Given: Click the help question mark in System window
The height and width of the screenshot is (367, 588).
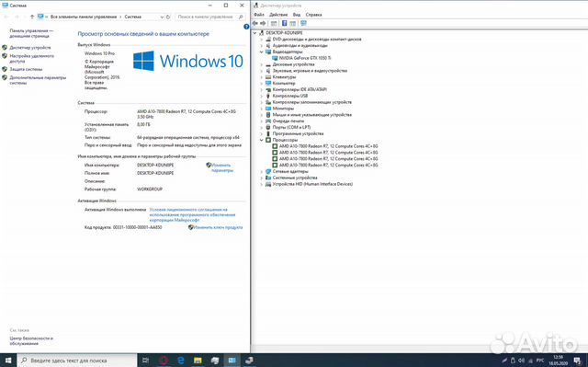Looking at the screenshot, I should click(246, 27).
